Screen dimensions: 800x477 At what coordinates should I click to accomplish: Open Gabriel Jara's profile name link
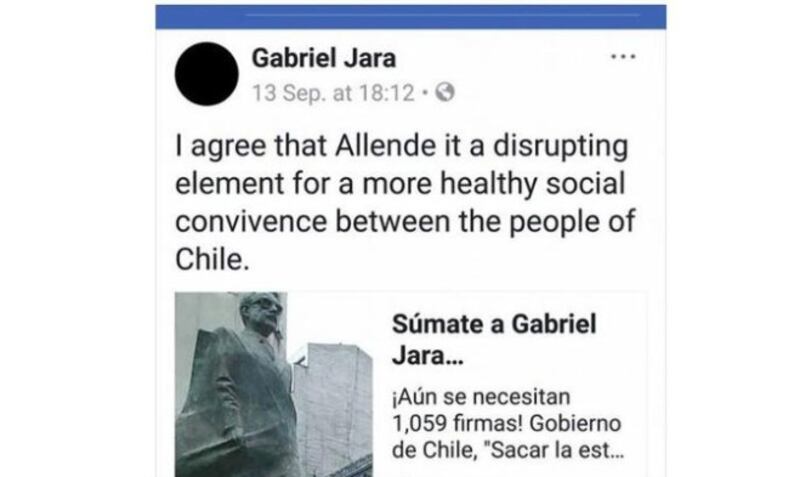click(x=323, y=58)
